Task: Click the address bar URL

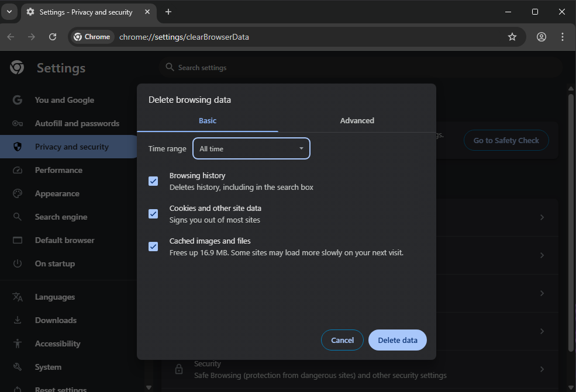Action: (x=184, y=37)
